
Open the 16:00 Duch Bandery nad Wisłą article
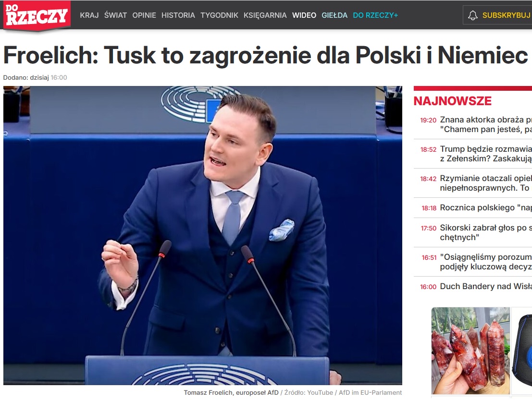pos(476,286)
